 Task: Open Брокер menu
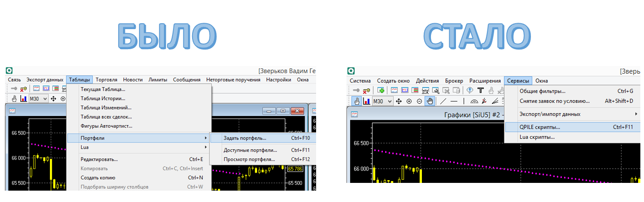454,81
